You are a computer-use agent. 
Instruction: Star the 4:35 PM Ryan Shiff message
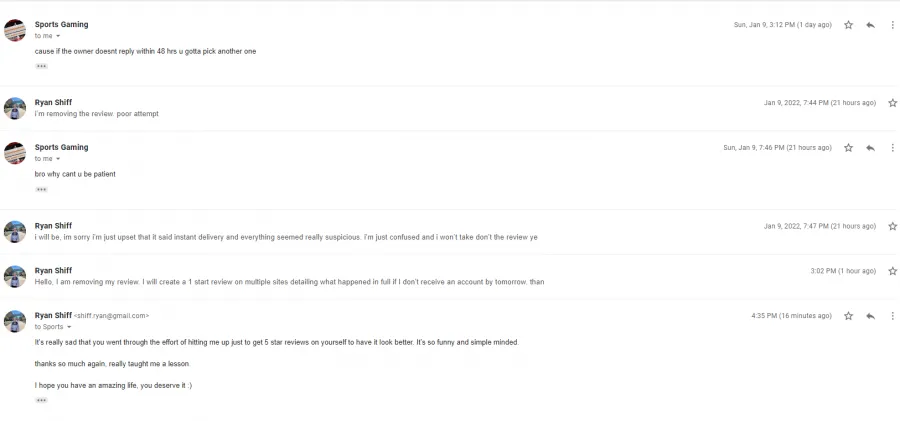[x=848, y=316]
